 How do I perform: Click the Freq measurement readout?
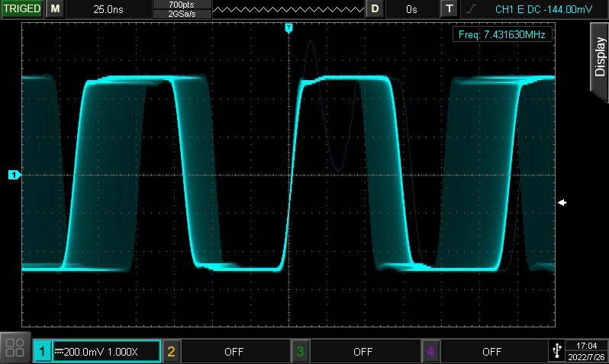[501, 34]
